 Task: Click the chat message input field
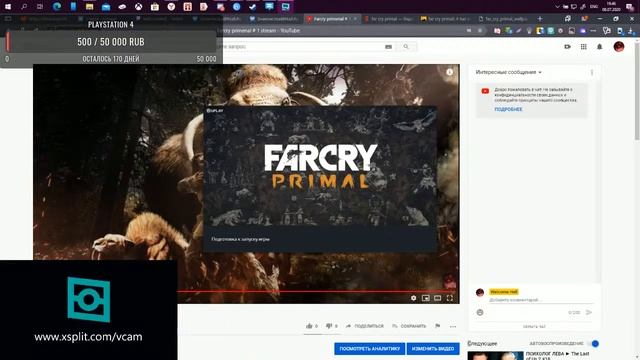(x=540, y=300)
